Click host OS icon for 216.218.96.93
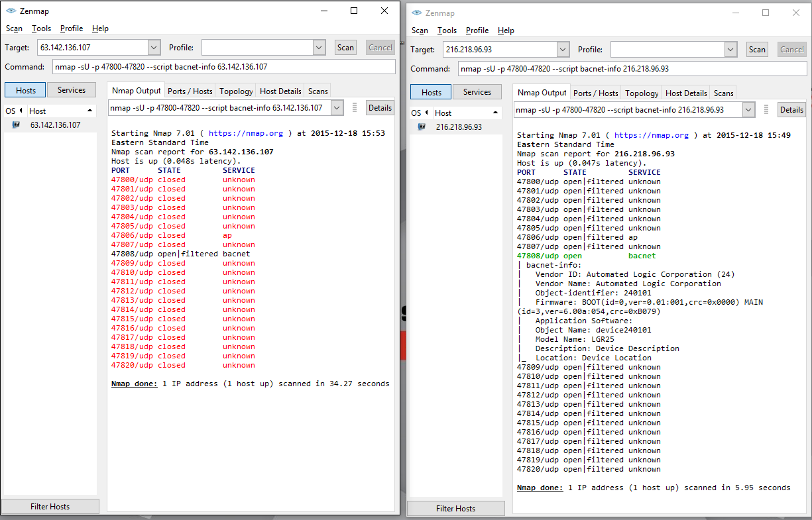The height and width of the screenshot is (520, 812). [x=422, y=127]
